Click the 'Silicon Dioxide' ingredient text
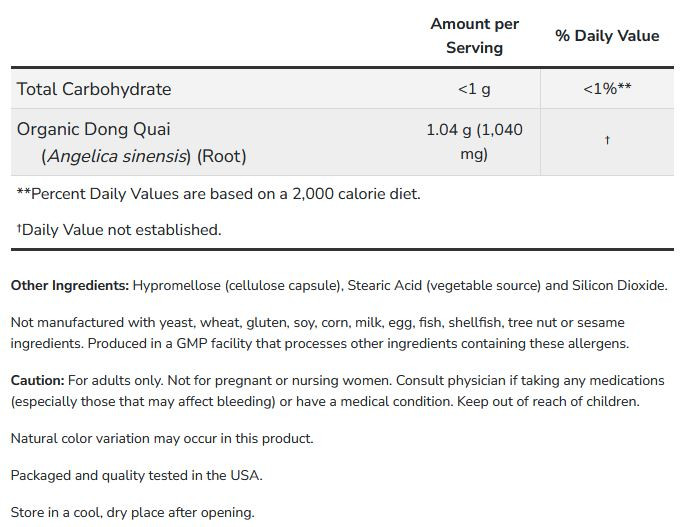 (618, 286)
